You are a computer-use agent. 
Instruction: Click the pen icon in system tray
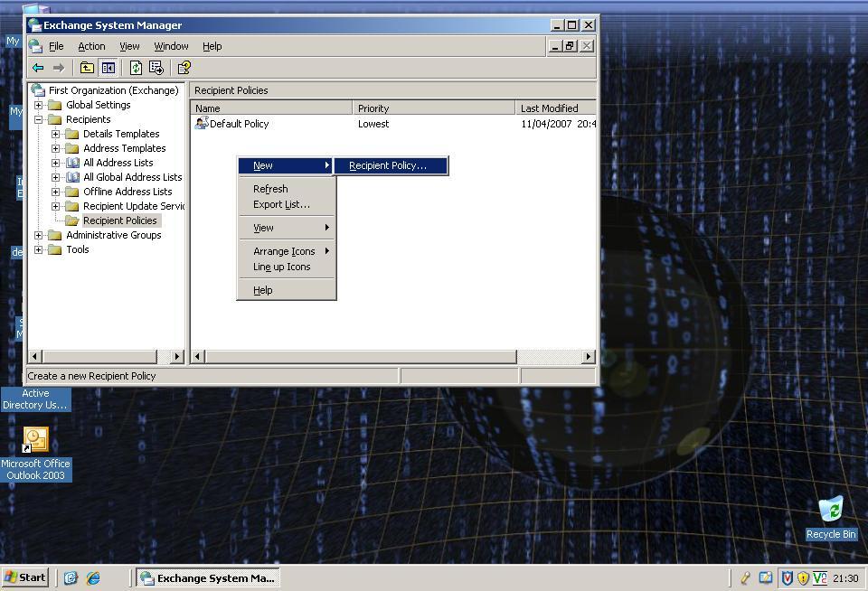point(745,578)
